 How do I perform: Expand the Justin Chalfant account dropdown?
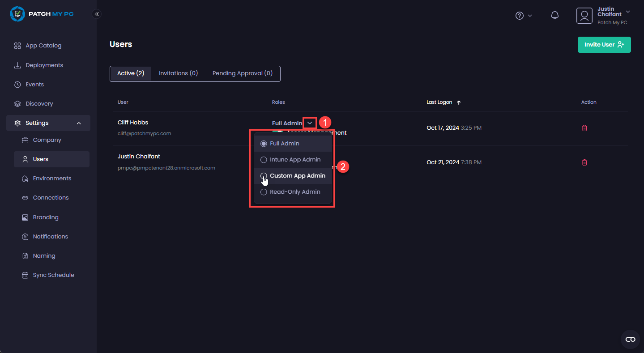click(x=627, y=12)
